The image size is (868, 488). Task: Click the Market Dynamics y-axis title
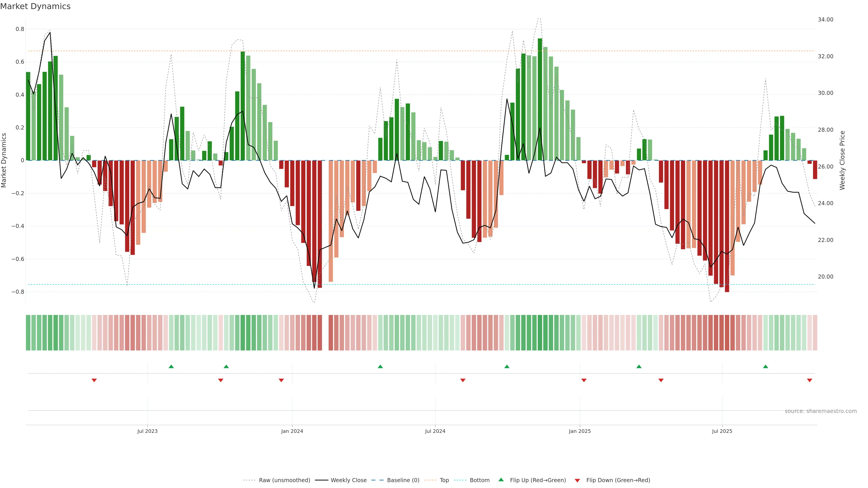(4, 160)
